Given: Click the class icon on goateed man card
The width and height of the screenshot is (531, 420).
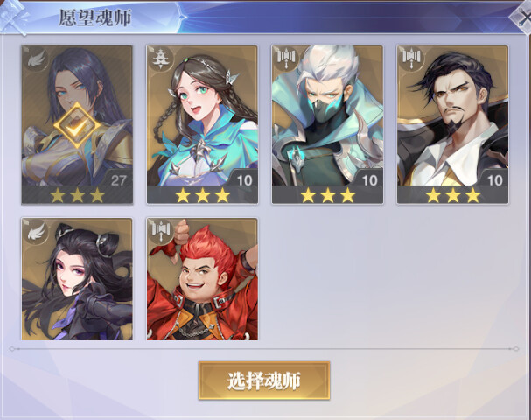Looking at the screenshot, I should tap(411, 59).
